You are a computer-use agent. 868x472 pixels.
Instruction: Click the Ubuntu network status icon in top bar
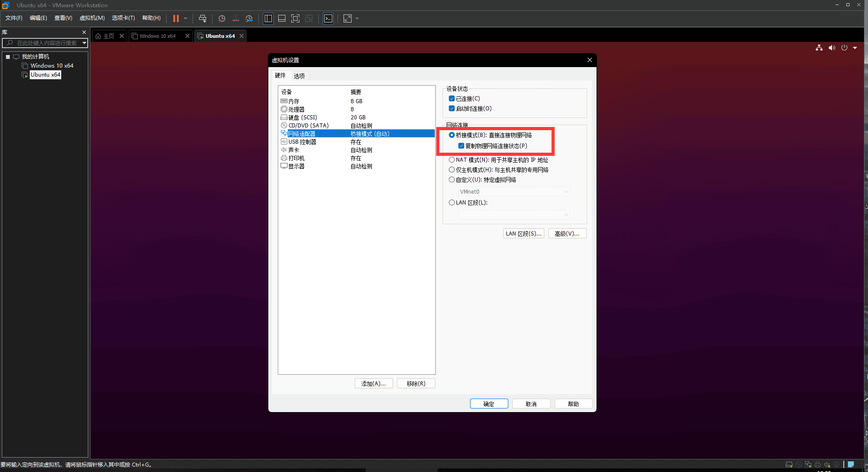click(819, 48)
